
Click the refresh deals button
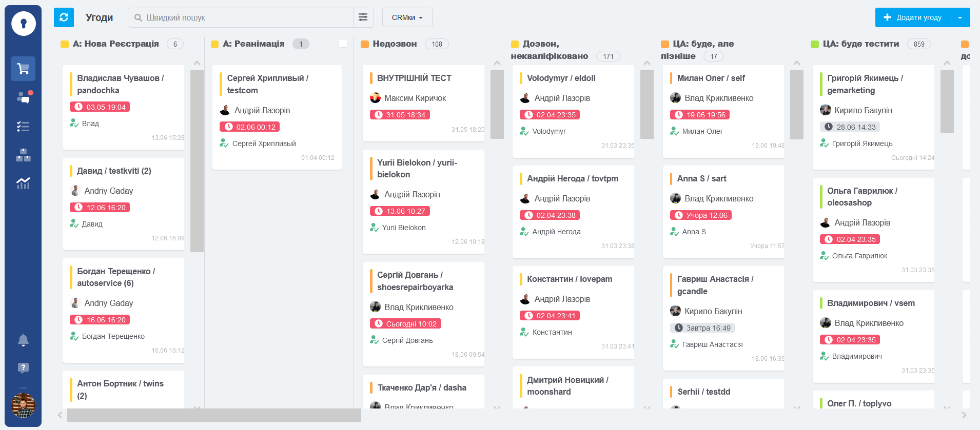point(64,17)
